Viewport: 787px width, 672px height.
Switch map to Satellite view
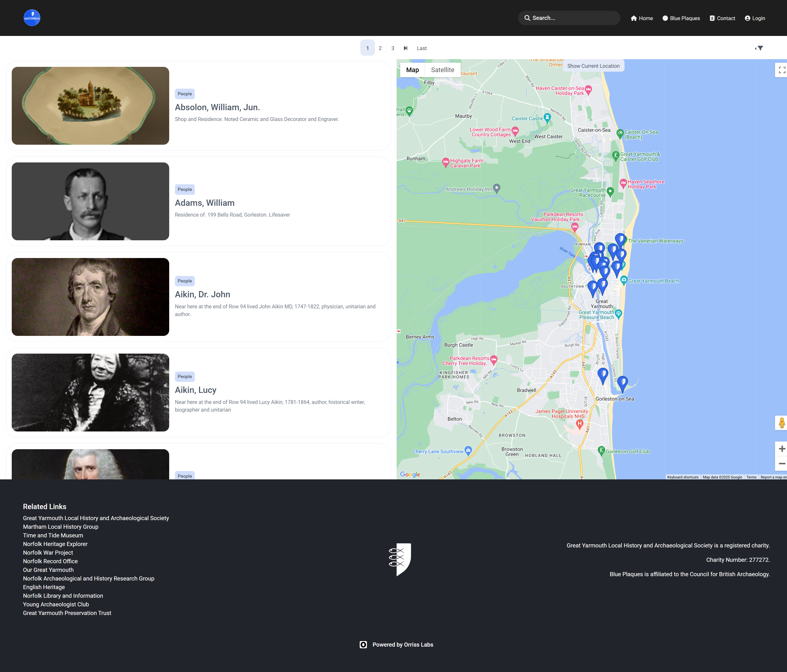(x=442, y=70)
